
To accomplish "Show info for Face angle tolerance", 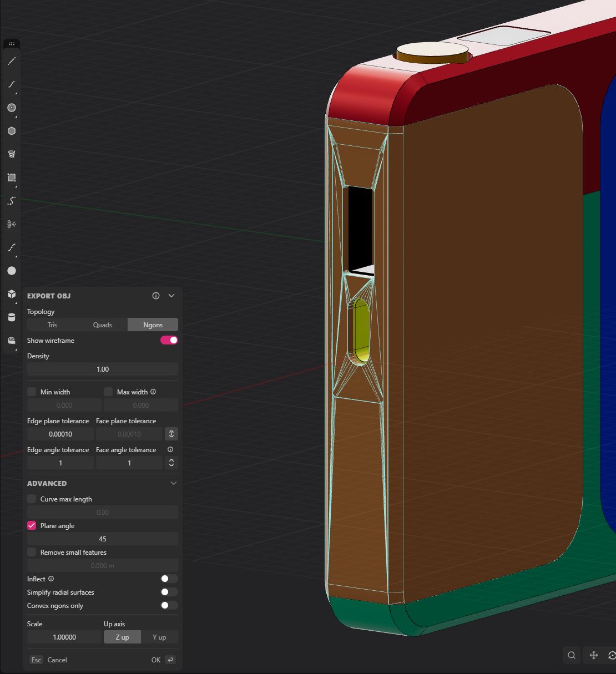I will click(170, 449).
